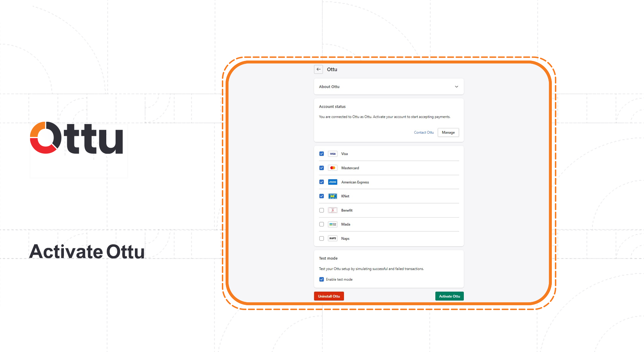Click the Mastercard logo icon

coord(333,168)
